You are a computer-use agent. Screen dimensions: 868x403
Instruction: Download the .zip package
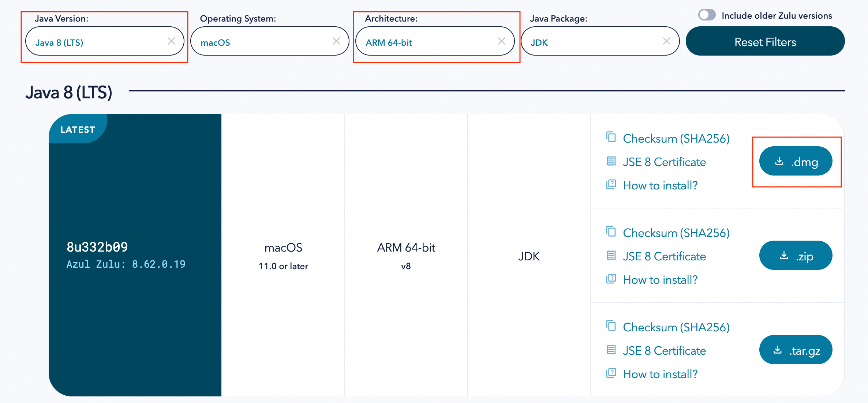[796, 256]
